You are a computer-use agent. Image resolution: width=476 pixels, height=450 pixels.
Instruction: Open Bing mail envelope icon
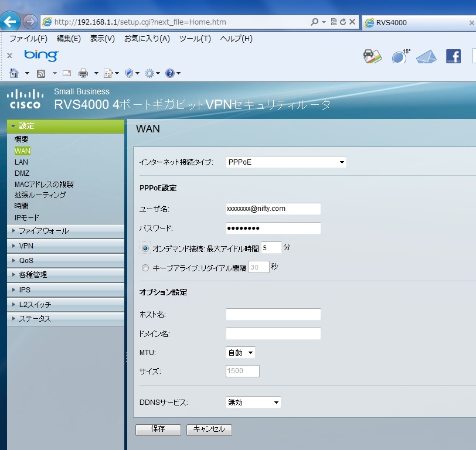point(426,57)
